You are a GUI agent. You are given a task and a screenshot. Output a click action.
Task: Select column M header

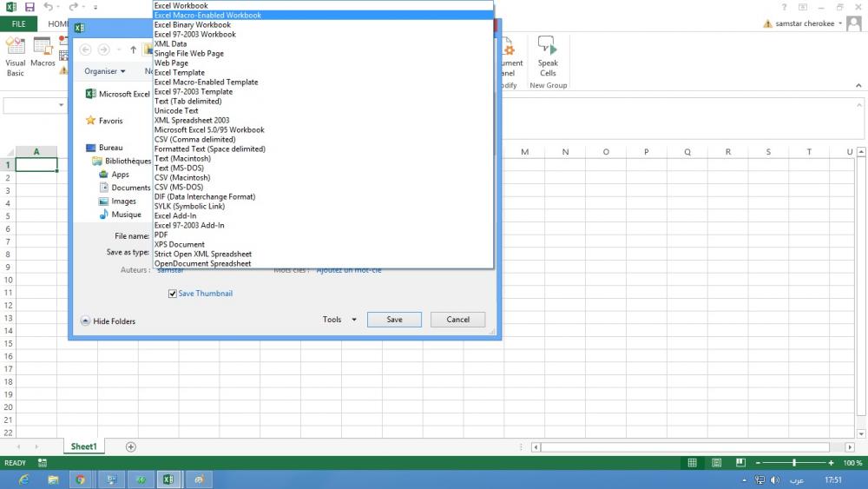click(x=525, y=152)
